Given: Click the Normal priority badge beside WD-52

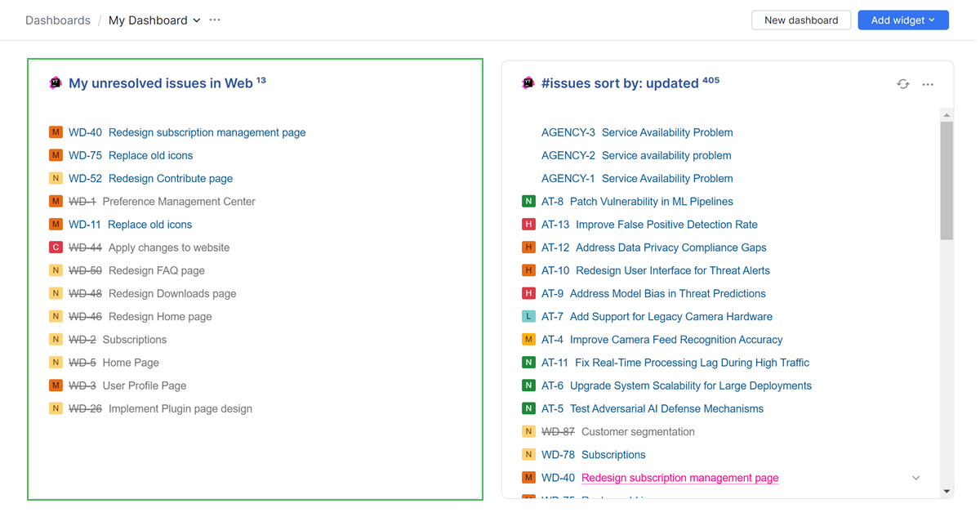Looking at the screenshot, I should [x=55, y=178].
